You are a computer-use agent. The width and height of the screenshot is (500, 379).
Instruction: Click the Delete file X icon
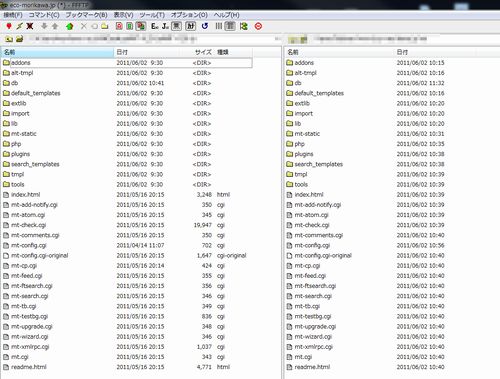pos(84,26)
